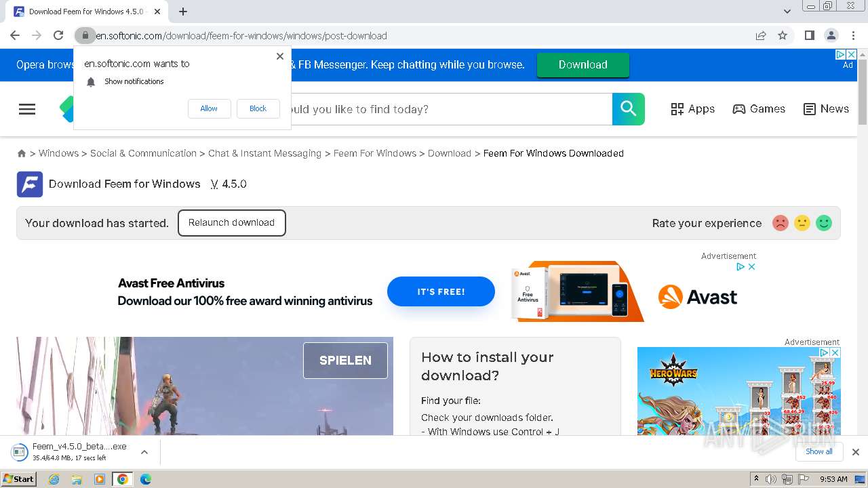Rate experience with the green happy face

(x=824, y=223)
